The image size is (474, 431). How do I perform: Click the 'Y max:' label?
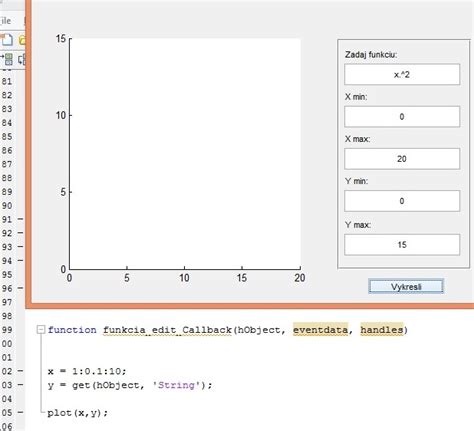(x=358, y=225)
